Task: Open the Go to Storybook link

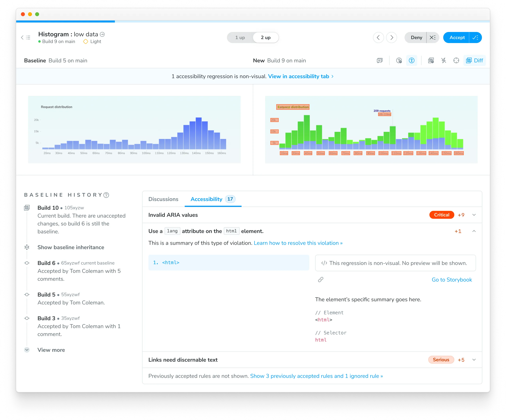Action: pyautogui.click(x=452, y=279)
